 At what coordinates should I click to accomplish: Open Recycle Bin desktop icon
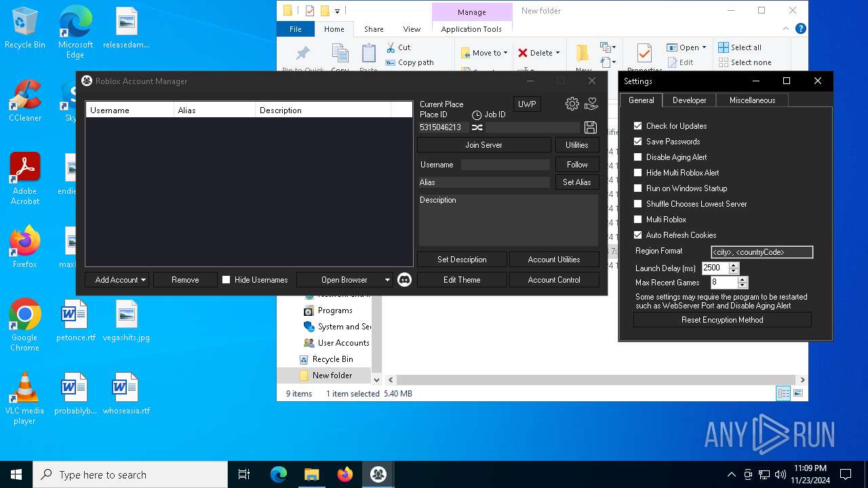25,28
